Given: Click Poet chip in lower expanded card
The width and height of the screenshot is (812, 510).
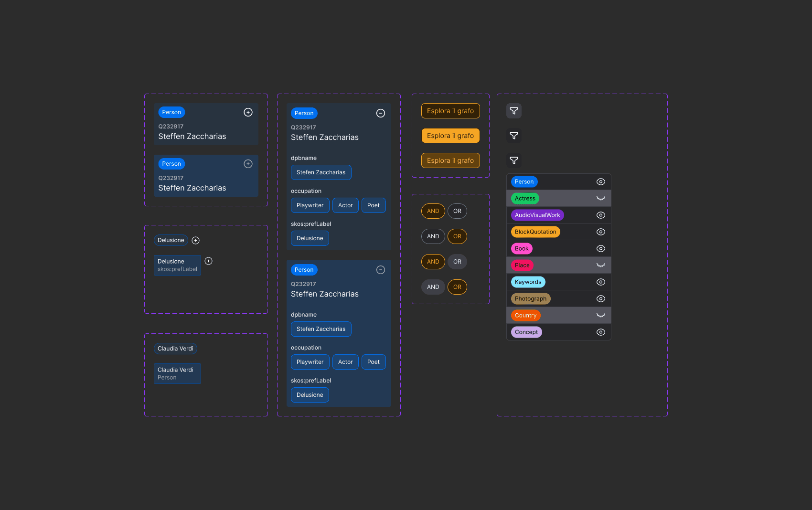Looking at the screenshot, I should [x=374, y=362].
